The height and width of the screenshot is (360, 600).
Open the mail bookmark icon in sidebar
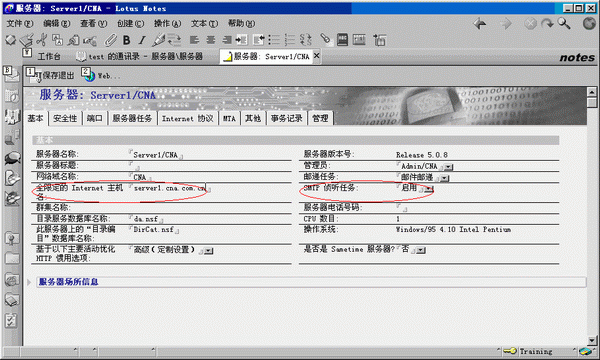[x=12, y=75]
